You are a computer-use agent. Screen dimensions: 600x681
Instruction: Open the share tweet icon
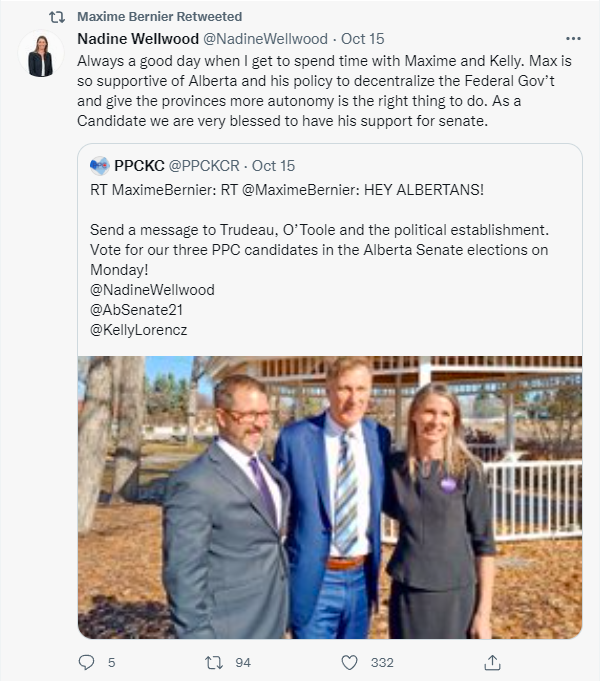tap(492, 662)
